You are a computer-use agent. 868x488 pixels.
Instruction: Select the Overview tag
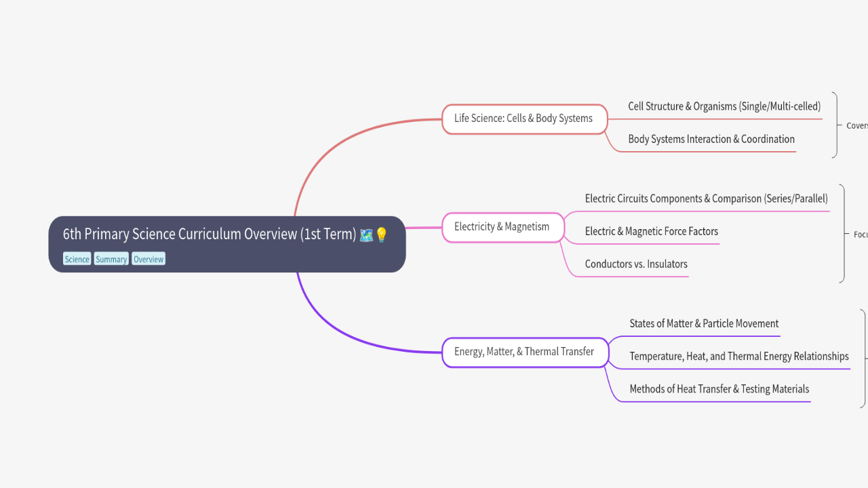149,259
